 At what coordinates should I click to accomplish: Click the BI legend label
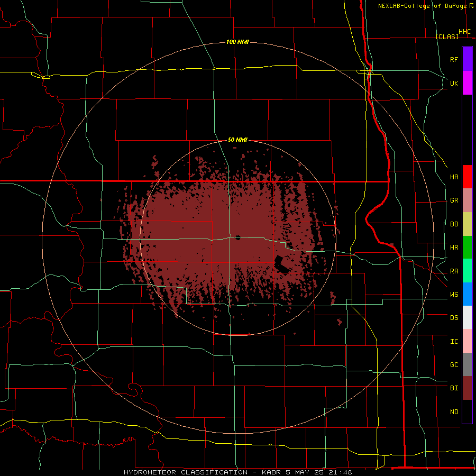click(x=454, y=388)
